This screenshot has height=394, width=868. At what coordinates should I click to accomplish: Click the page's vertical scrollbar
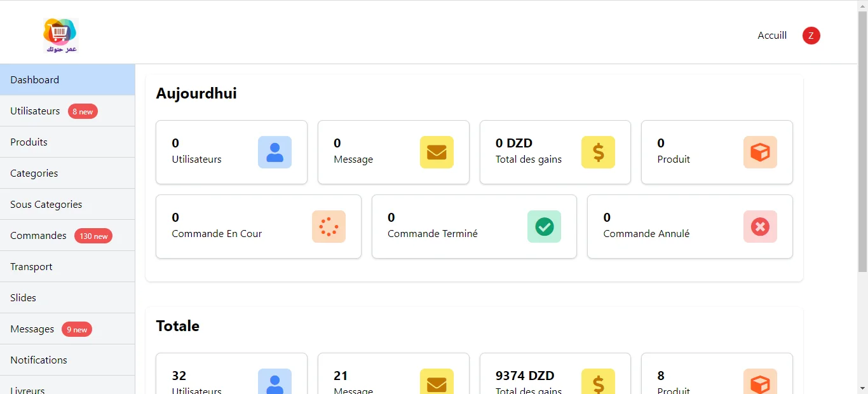click(863, 141)
